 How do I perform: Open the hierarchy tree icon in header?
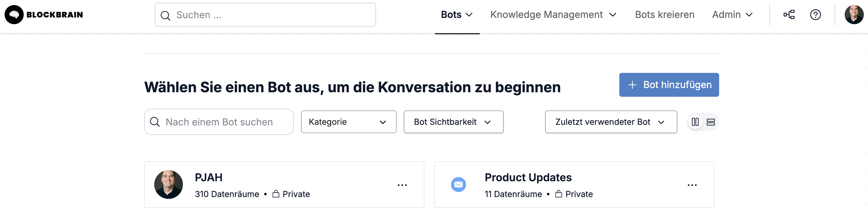coord(789,14)
